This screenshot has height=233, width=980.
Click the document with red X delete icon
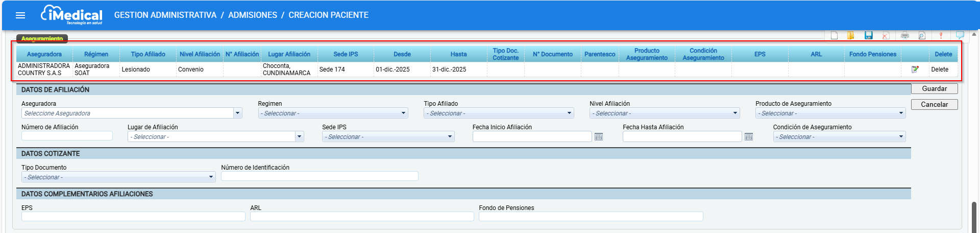pyautogui.click(x=886, y=35)
